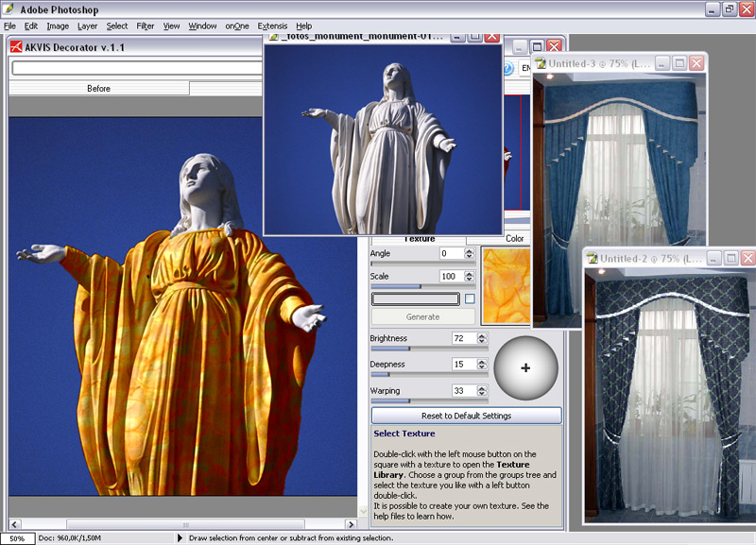
Task: Click the zoom percentage field showing 50%
Action: 17,538
